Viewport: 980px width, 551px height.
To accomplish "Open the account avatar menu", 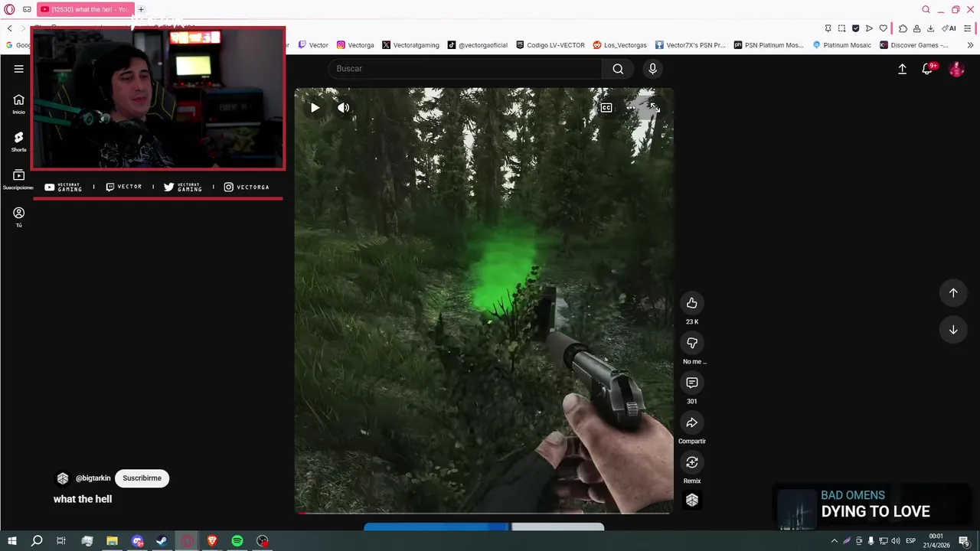I will tap(956, 69).
